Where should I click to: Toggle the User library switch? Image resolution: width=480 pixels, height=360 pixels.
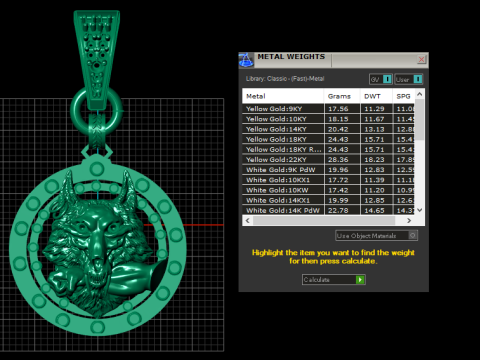point(409,79)
